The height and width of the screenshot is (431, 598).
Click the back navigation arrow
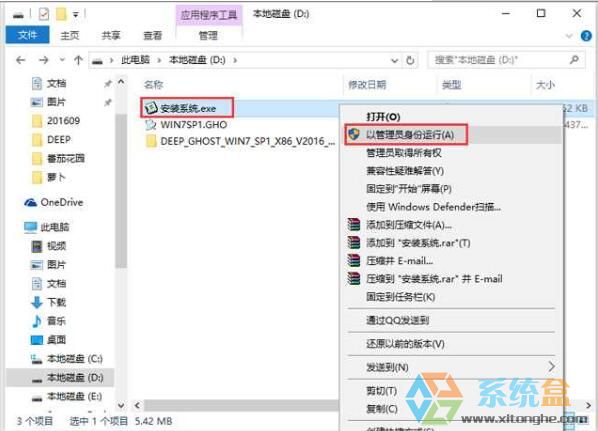click(x=21, y=60)
